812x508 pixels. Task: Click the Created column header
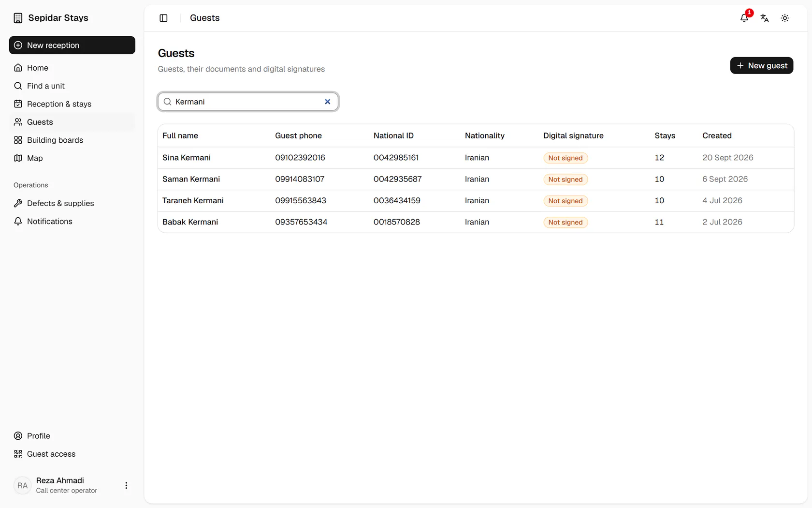point(717,135)
